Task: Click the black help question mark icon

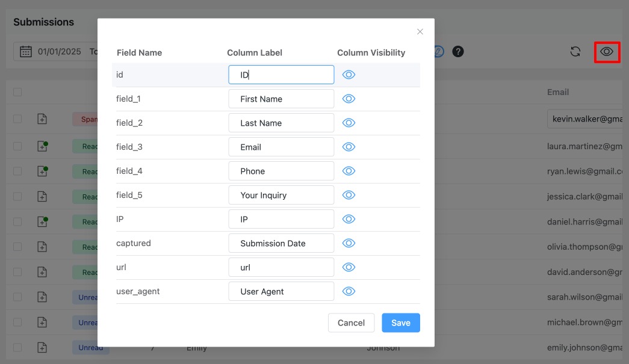Action: point(458,52)
